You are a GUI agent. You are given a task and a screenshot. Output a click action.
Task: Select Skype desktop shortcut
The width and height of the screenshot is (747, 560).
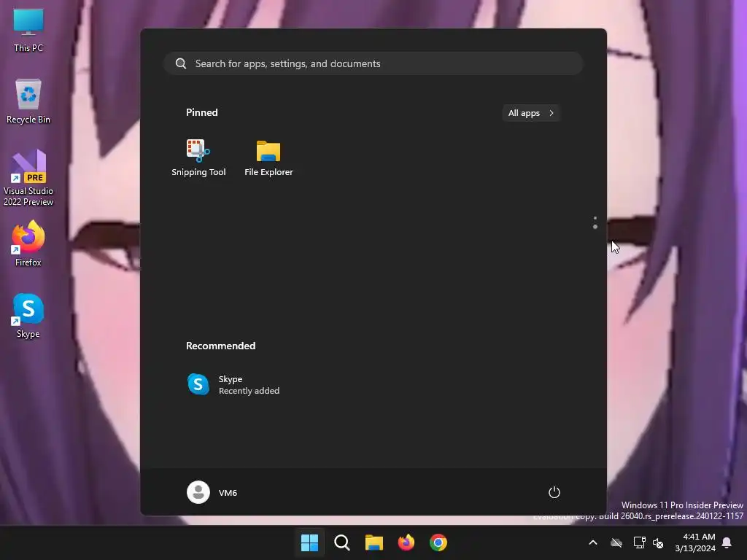click(x=28, y=316)
